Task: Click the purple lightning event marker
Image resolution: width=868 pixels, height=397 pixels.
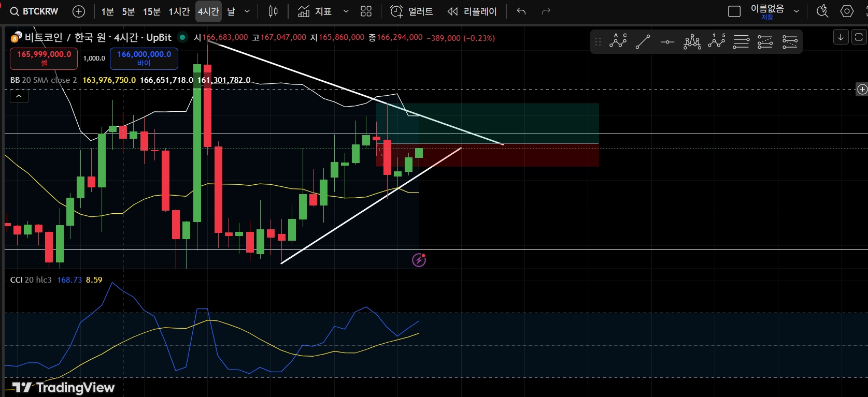Action: pyautogui.click(x=419, y=260)
